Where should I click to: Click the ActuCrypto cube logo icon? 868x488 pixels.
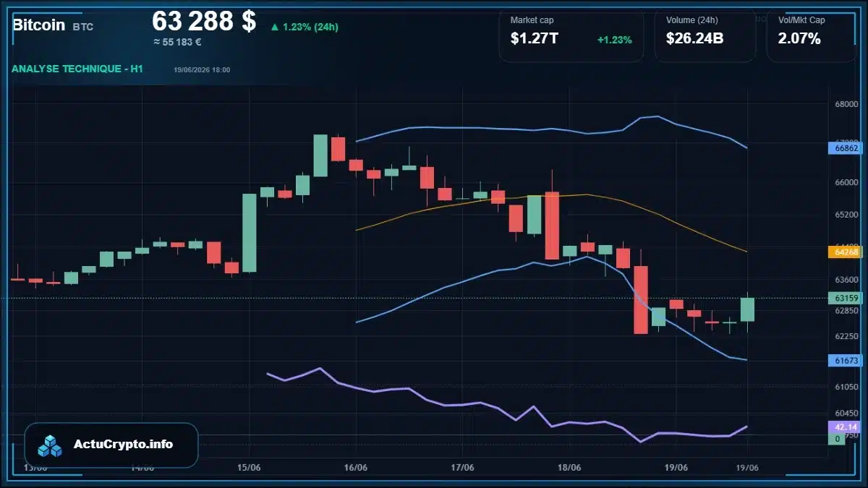point(51,445)
